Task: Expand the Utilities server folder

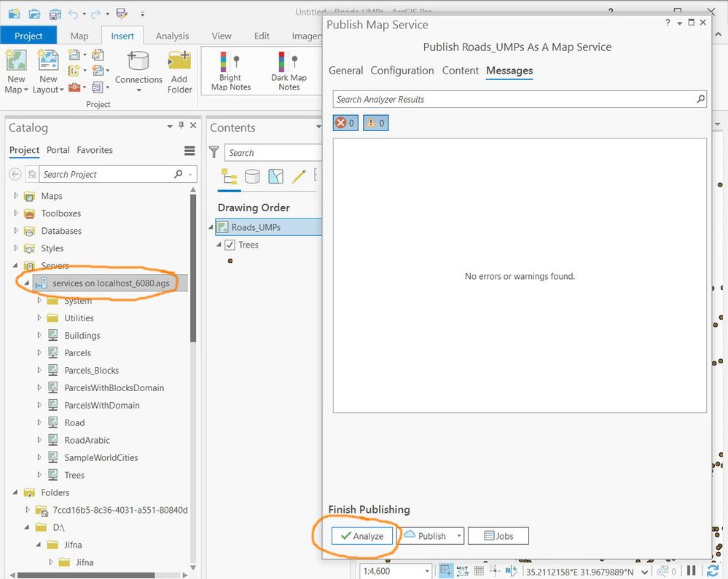Action: coord(39,318)
